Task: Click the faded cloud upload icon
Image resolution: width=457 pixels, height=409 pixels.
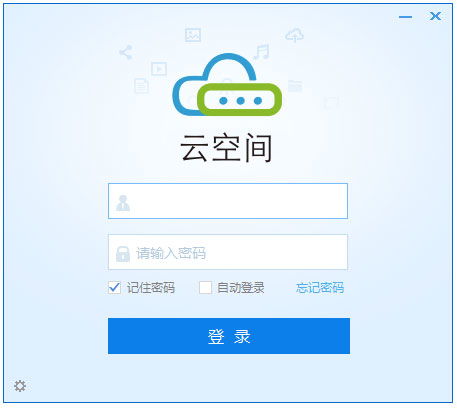Action: tap(294, 35)
